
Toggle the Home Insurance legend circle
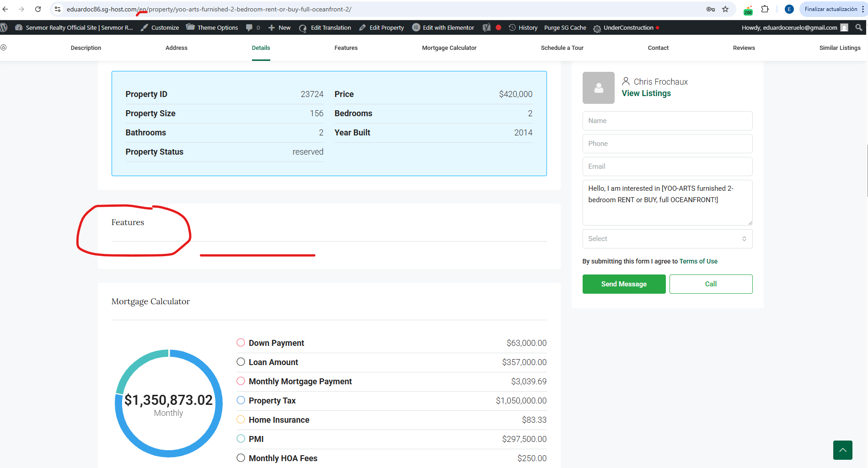(241, 420)
